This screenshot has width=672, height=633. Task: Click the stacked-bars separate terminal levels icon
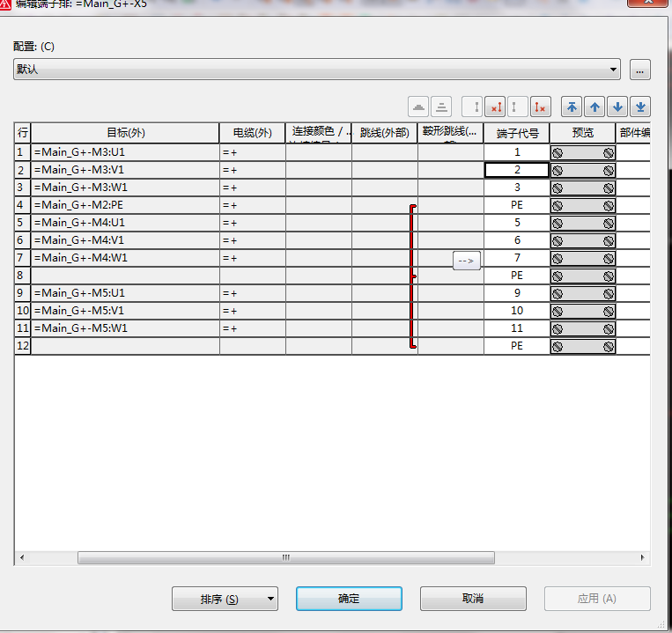pos(441,107)
